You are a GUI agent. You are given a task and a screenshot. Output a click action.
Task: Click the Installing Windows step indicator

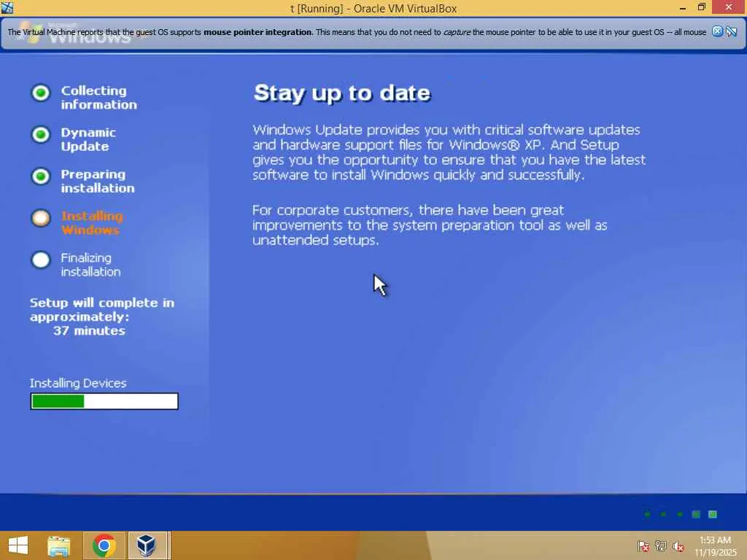[41, 218]
